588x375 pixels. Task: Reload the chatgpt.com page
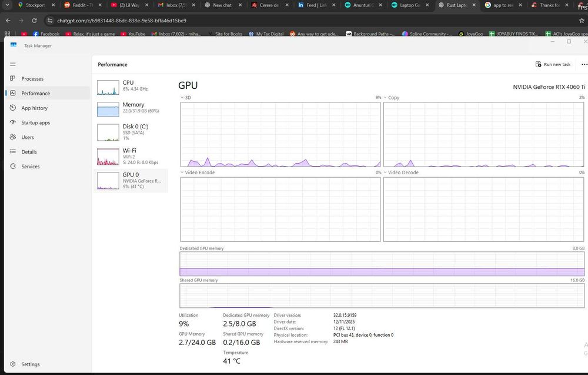click(x=34, y=21)
